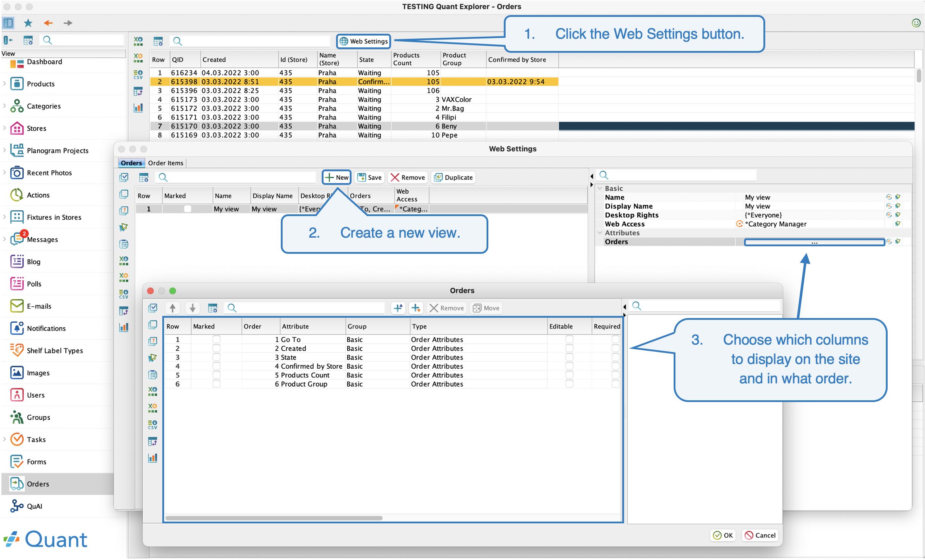Switch to the Order Items tab
Viewport: 925px width, 560px height.
[166, 163]
